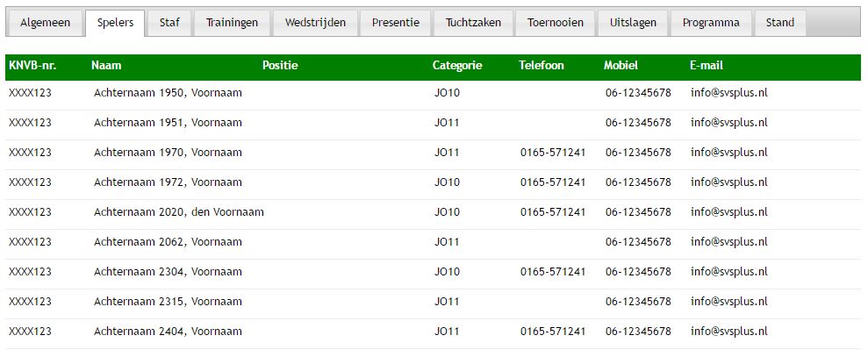Show the Stand tab
The width and height of the screenshot is (868, 357).
779,22
